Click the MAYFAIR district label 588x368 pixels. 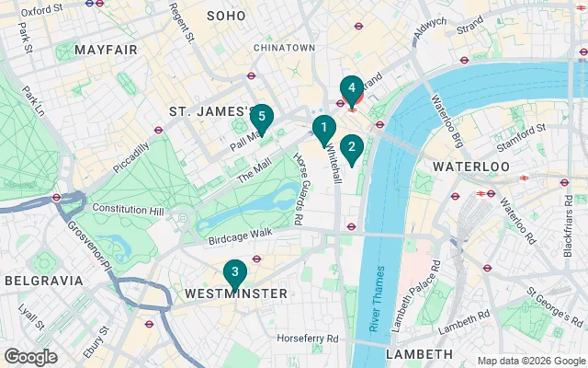tap(107, 50)
